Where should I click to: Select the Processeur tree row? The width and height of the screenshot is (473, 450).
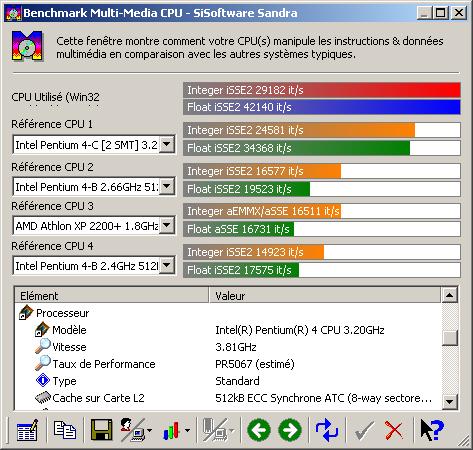click(228, 313)
